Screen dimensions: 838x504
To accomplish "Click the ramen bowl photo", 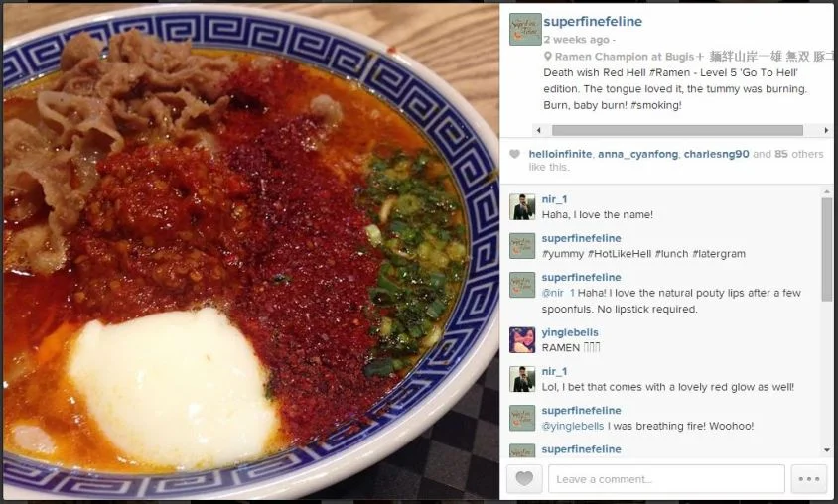I will click(x=250, y=252).
